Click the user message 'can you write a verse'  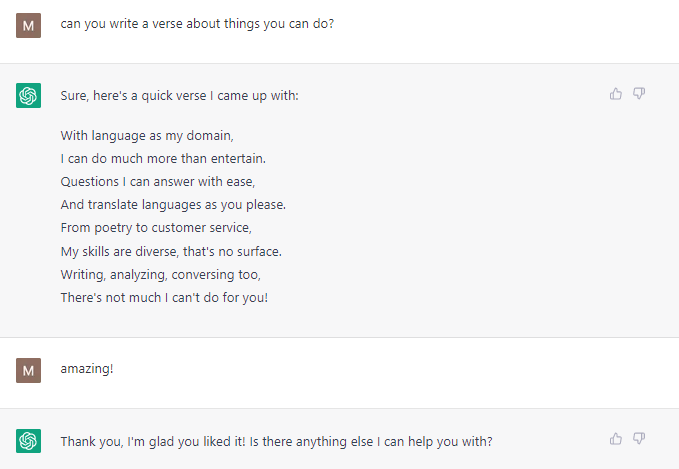click(x=197, y=24)
